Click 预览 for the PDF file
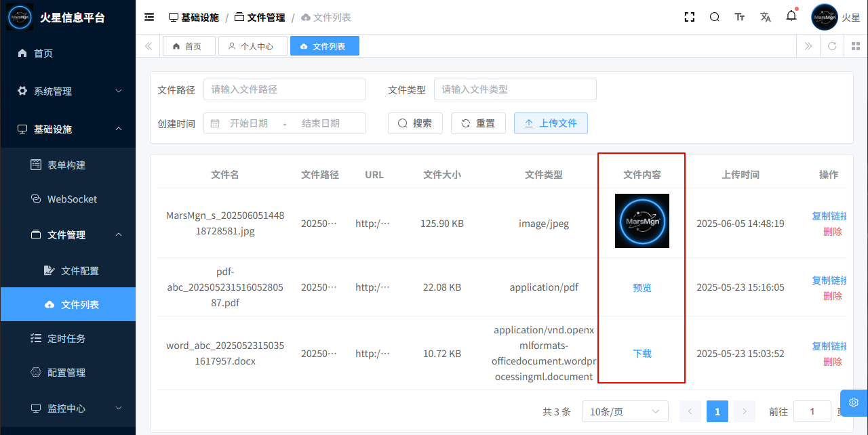 [642, 288]
